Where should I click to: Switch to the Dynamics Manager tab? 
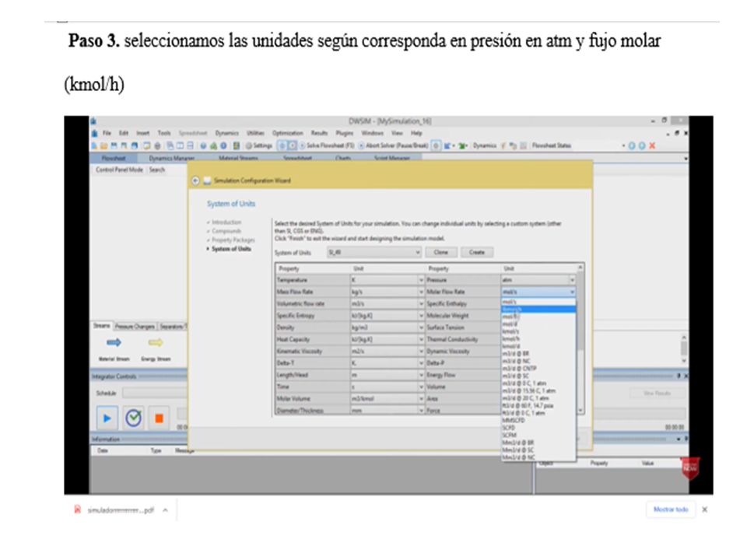tap(171, 158)
